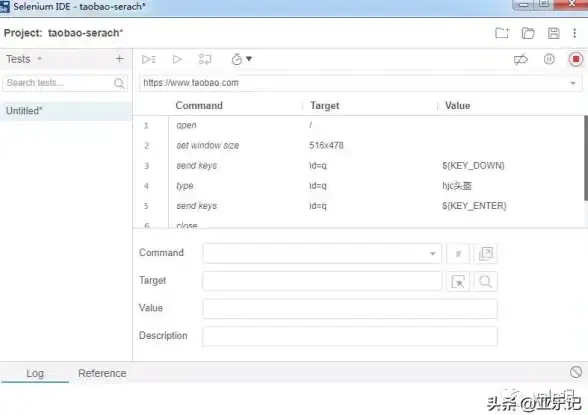The height and width of the screenshot is (415, 588).
Task: Click the ${KEY_ENTER} value cell
Action: coord(474,206)
